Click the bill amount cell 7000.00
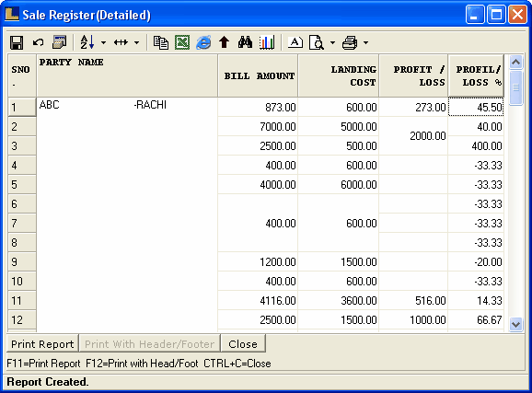Screen dimensions: 532x393 click(258, 127)
